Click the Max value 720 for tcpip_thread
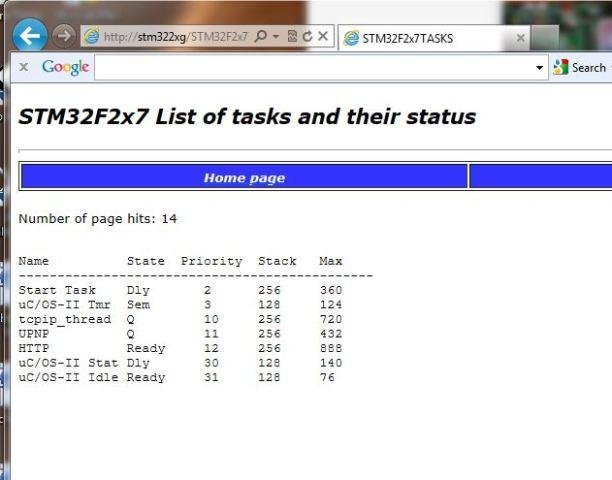612x480 pixels. pyautogui.click(x=331, y=319)
